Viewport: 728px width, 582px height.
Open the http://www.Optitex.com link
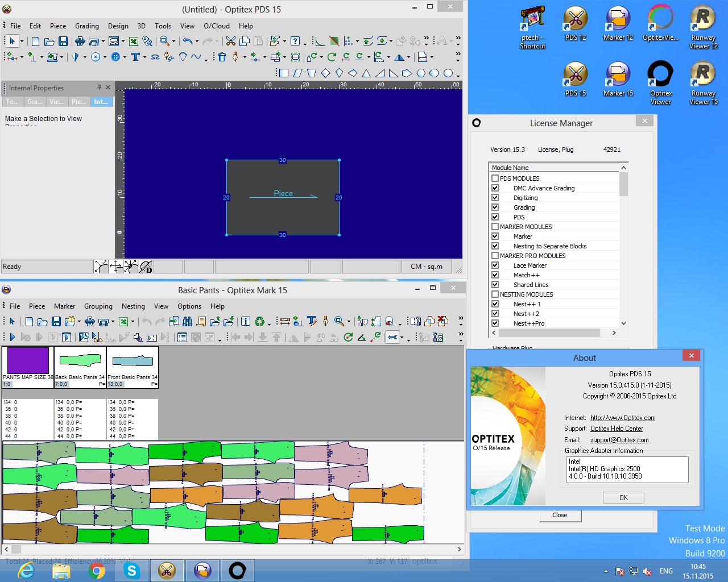pyautogui.click(x=623, y=418)
